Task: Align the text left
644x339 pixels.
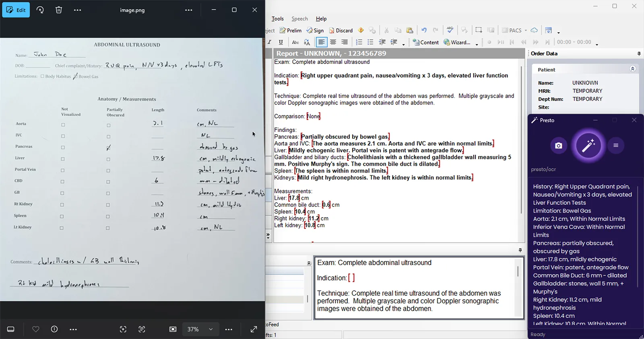Action: (321, 42)
